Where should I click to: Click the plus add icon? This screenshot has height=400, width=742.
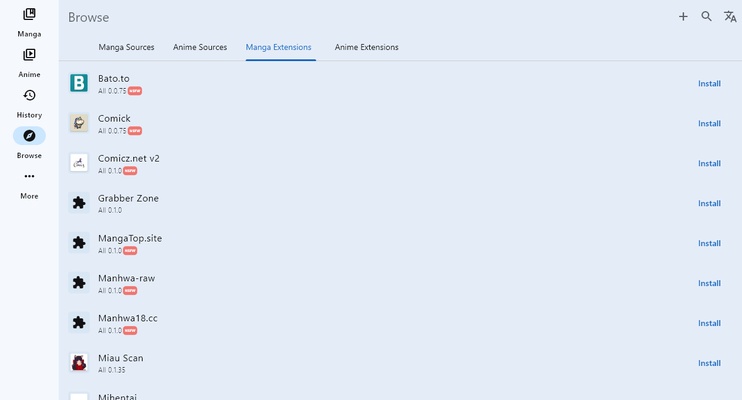coord(683,17)
